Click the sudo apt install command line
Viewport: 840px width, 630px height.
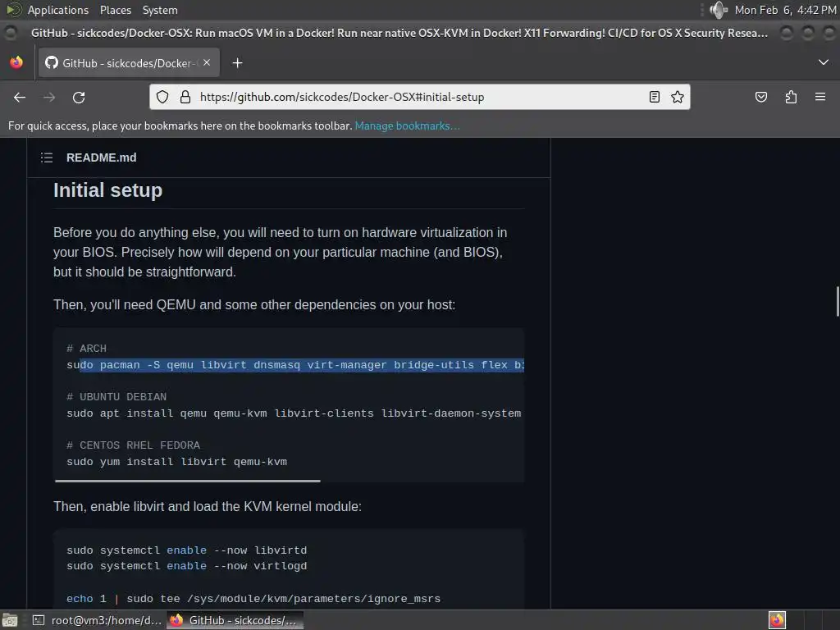click(294, 413)
